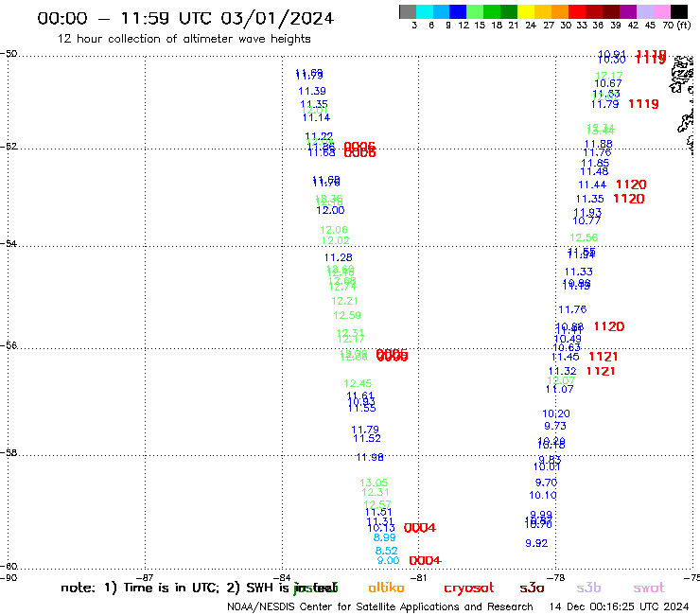
Task: Select the bright red swatch above 33
Action: tap(577, 11)
